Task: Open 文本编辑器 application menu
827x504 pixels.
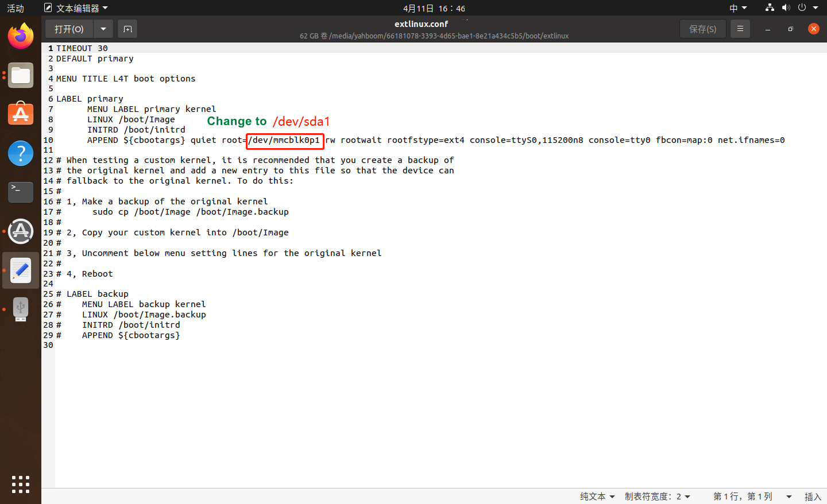Action: click(76, 8)
